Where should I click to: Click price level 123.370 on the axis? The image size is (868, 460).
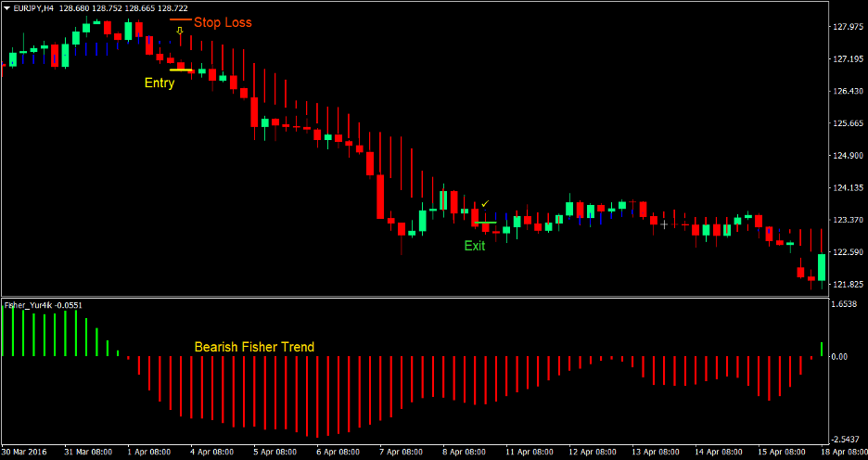click(848, 220)
